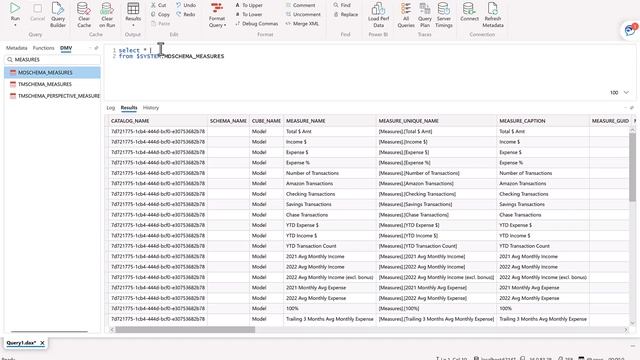Redo the last edit

coord(186,14)
